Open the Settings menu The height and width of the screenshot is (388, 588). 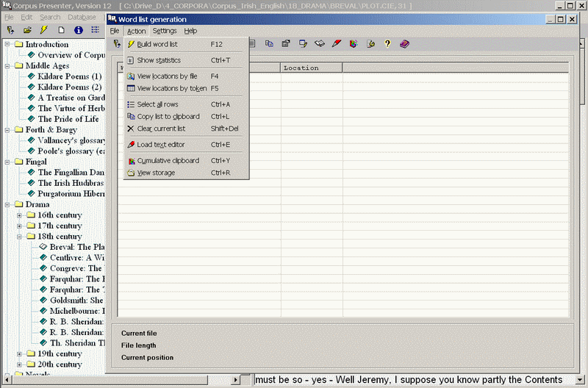(164, 31)
